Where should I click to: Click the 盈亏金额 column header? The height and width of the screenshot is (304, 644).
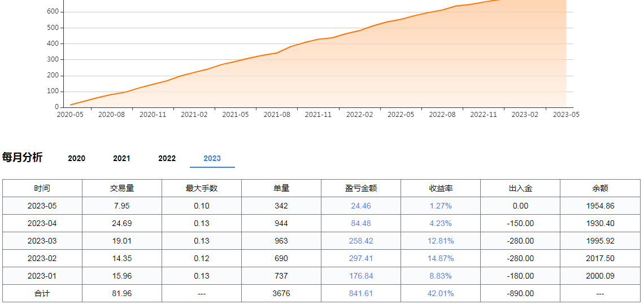361,189
